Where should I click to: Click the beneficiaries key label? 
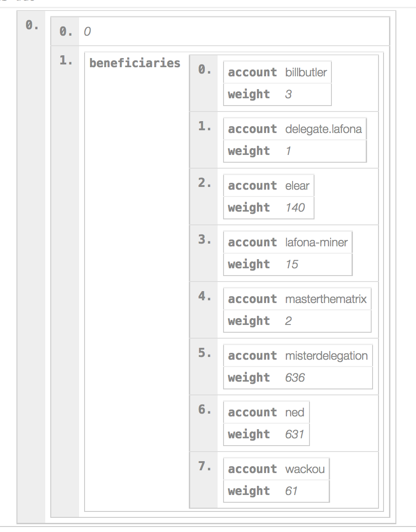(135, 63)
